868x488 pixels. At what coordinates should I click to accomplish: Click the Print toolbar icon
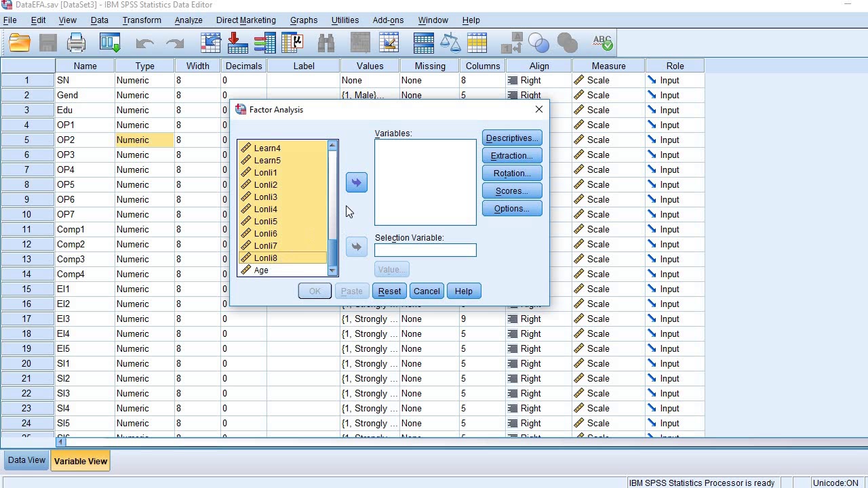point(77,44)
